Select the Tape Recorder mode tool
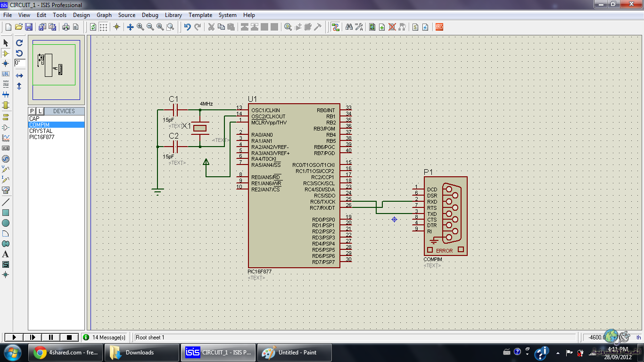This screenshot has width=644, height=362. pyautogui.click(x=6, y=148)
